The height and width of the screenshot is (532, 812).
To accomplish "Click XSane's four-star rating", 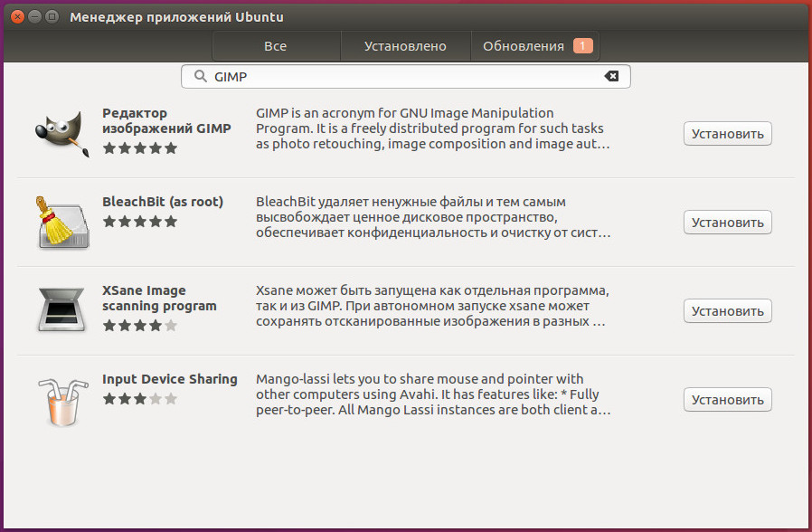I will click(x=140, y=326).
